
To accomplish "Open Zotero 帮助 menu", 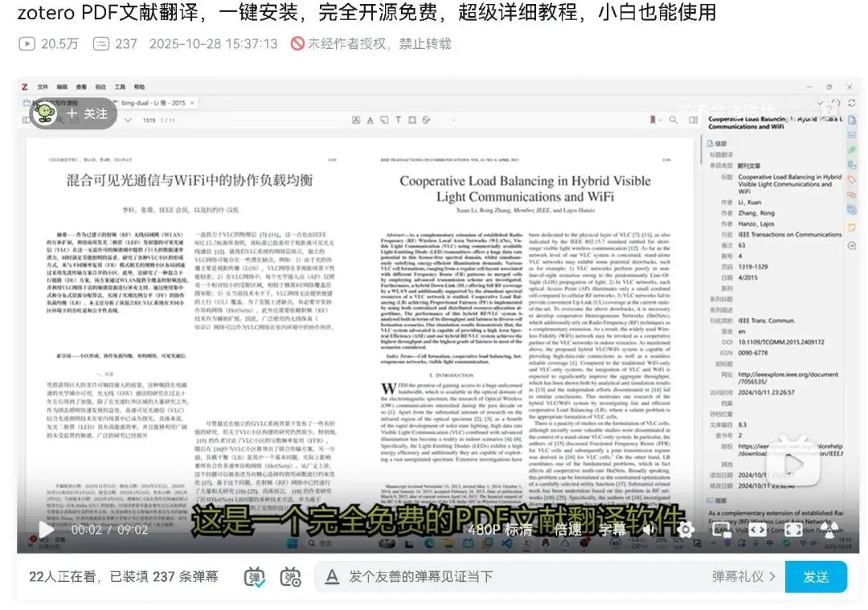I will [140, 87].
